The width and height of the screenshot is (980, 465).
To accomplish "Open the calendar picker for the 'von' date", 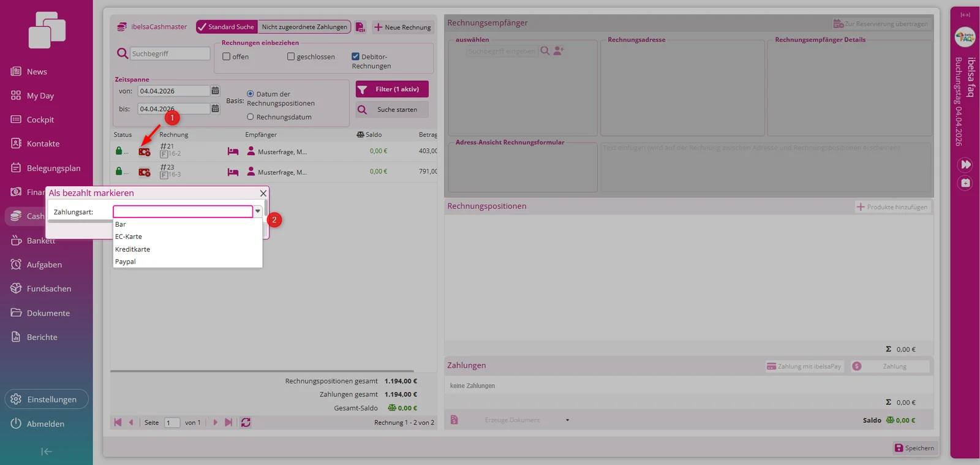I will coord(215,91).
